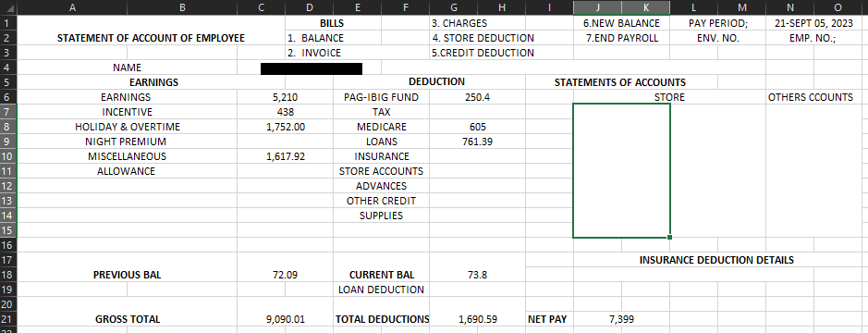Click the OTHERS CCOUNTS cell
Image resolution: width=868 pixels, height=333 pixels.
[813, 97]
